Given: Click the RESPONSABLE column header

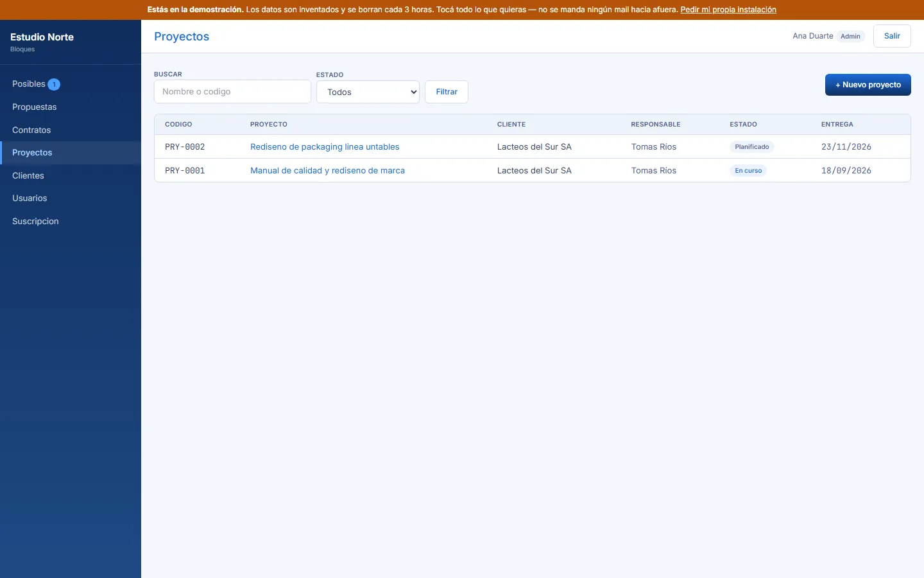Looking at the screenshot, I should coord(656,125).
